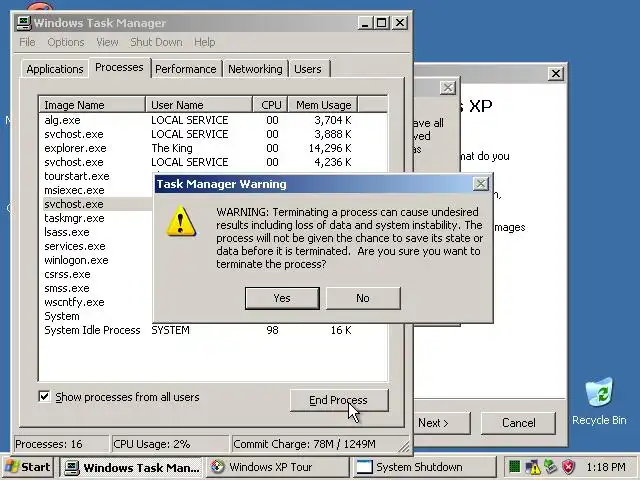The image size is (640, 480).
Task: Click the Task Manager title bar icon
Action: (24, 23)
